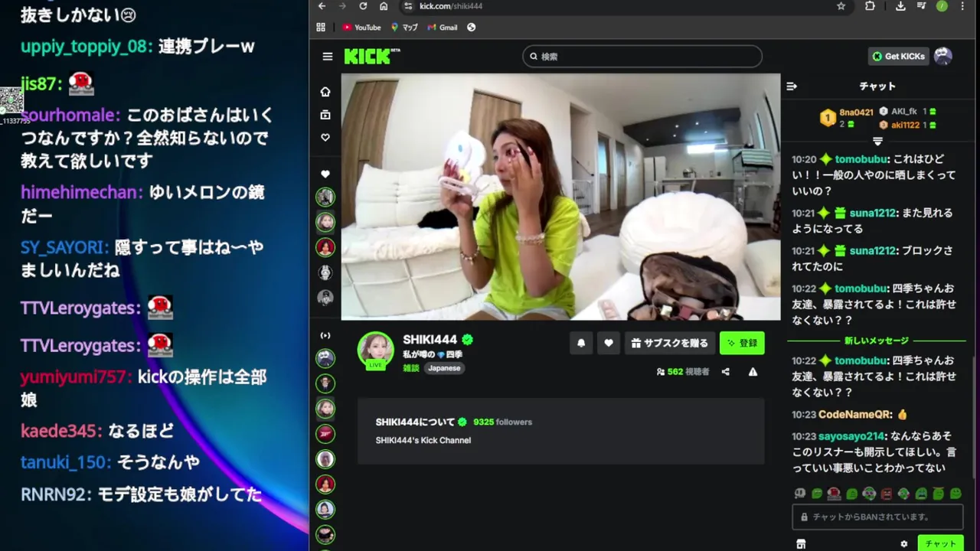
Task: Click 8na0421 in the chat leaderboard
Action: point(856,112)
